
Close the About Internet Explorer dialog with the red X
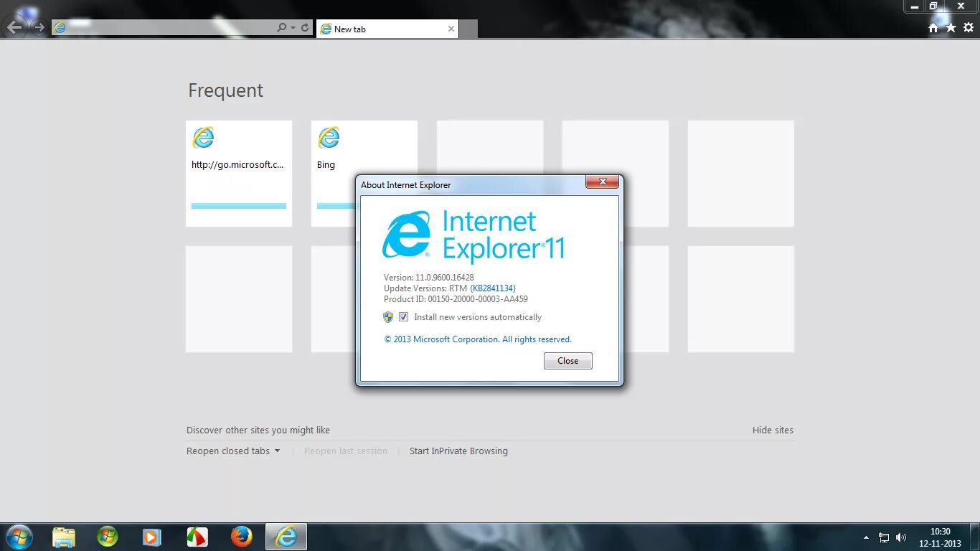tap(602, 182)
